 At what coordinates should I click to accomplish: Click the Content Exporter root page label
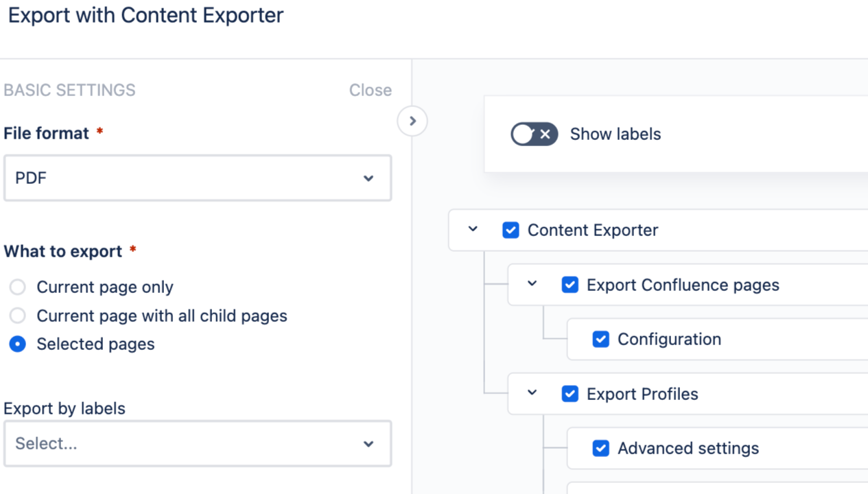pos(593,231)
